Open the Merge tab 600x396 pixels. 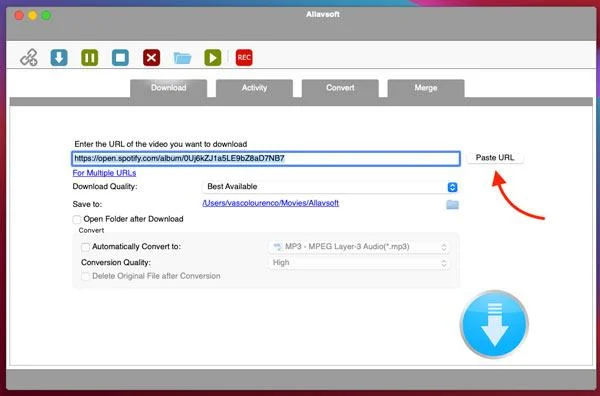(x=426, y=88)
